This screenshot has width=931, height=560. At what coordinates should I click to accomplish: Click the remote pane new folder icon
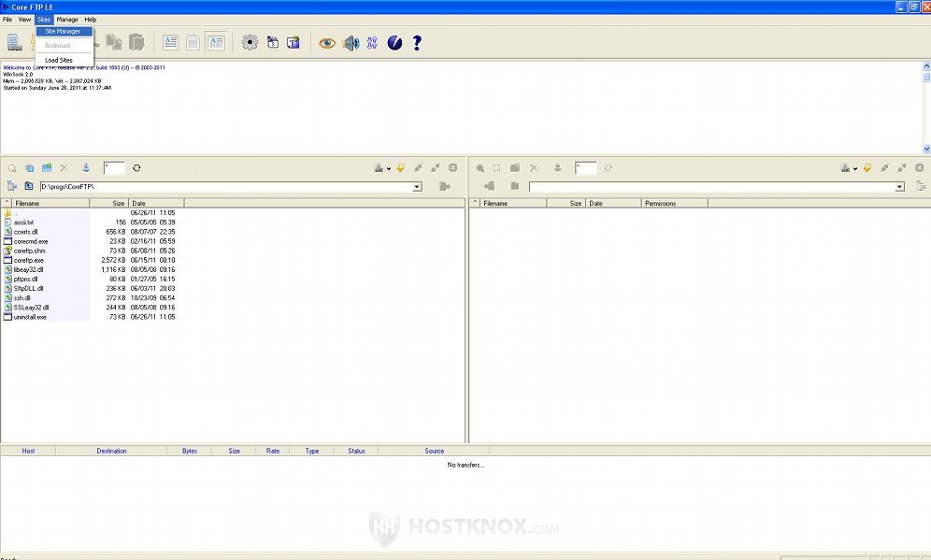(x=515, y=168)
